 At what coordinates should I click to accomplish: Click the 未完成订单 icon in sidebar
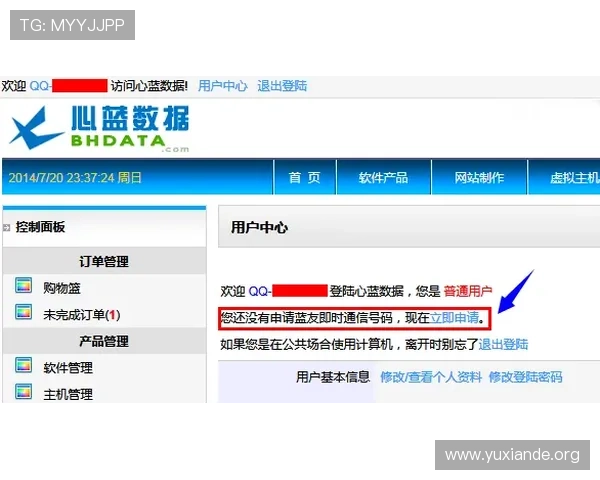click(x=23, y=312)
